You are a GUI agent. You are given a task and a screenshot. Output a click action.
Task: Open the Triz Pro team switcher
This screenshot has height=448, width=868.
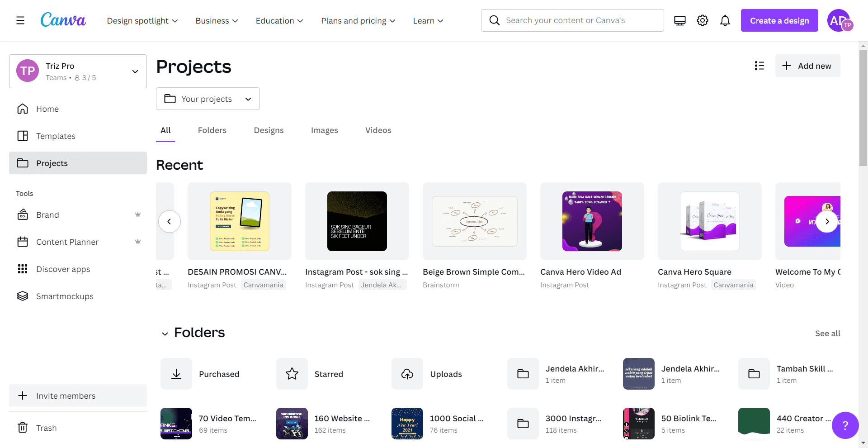pyautogui.click(x=78, y=71)
